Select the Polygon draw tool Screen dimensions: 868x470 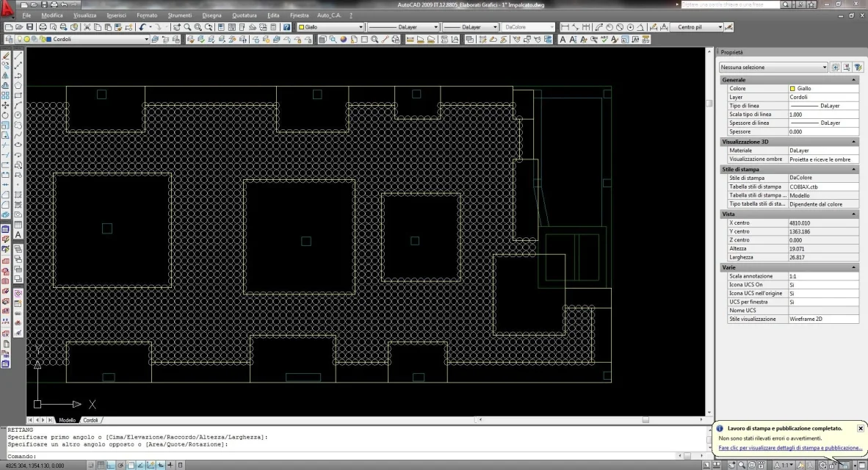pyautogui.click(x=18, y=85)
